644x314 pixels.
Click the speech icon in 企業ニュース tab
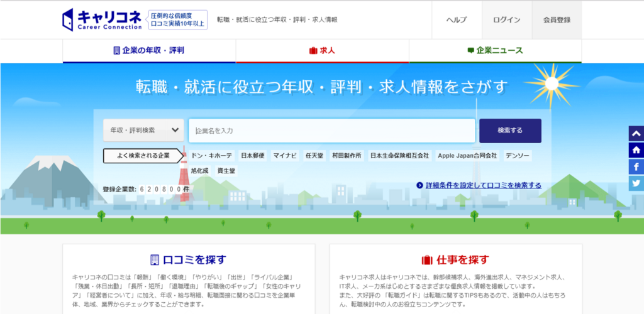470,51
